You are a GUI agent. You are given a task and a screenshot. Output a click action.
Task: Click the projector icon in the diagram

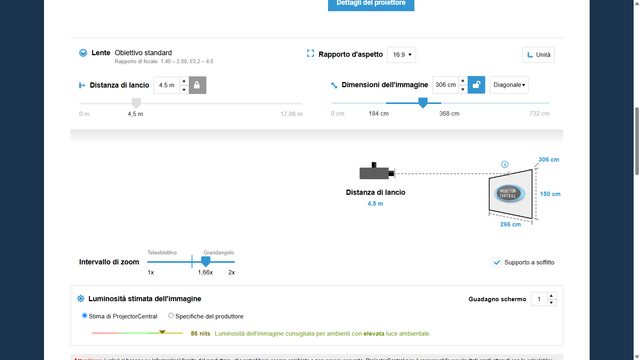pyautogui.click(x=377, y=171)
